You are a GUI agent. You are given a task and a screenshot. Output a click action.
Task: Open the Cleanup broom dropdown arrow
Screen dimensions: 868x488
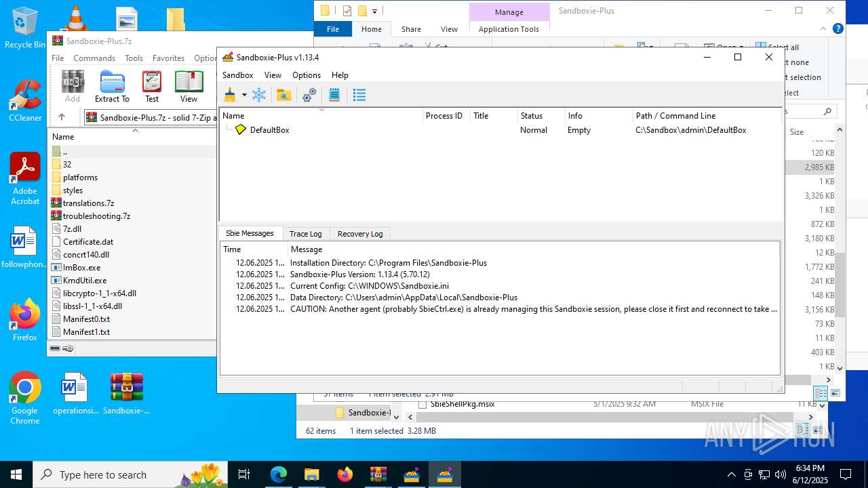[x=244, y=96]
